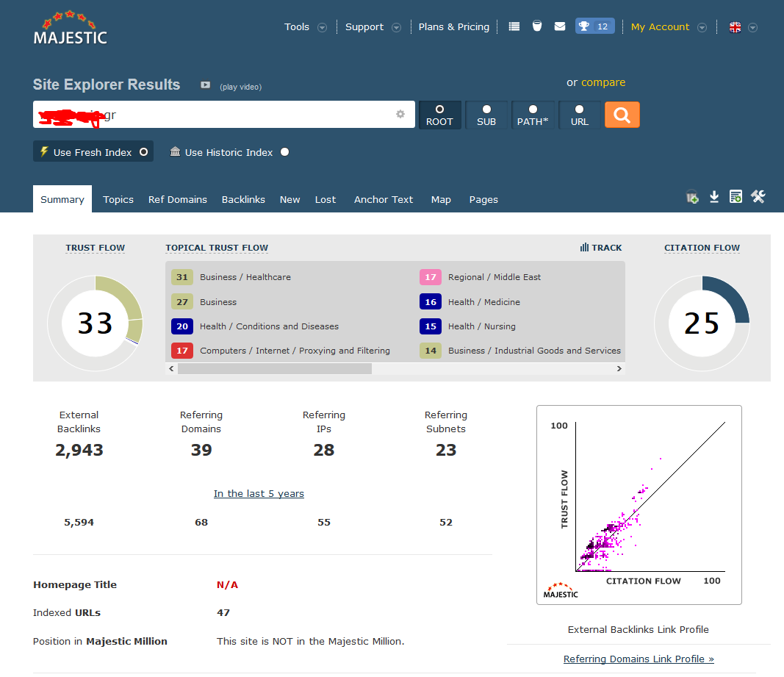784x677 pixels.
Task: Open the mail envelope icon
Action: tap(560, 26)
